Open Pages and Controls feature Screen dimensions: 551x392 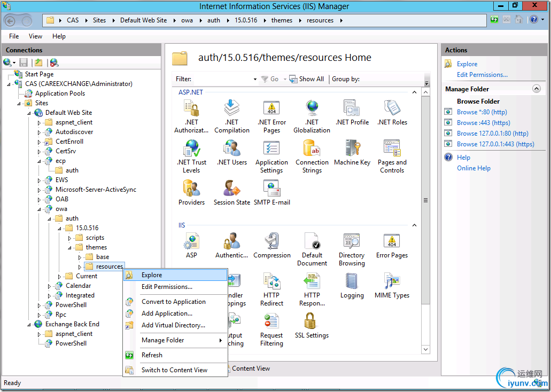point(392,156)
